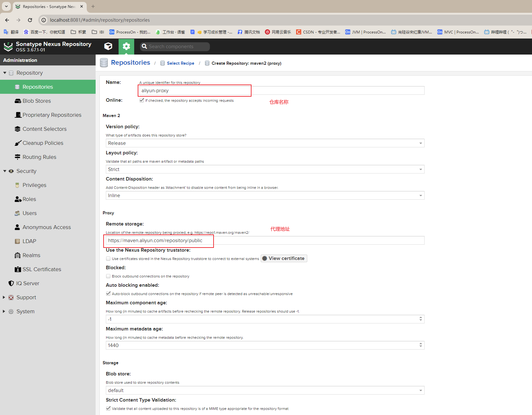Expand the Support tree node

[4, 297]
